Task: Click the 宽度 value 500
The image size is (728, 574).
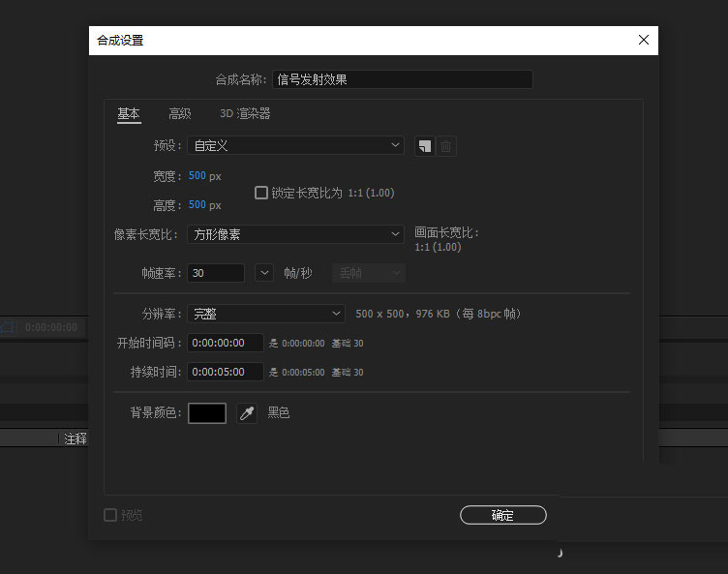Action: (x=197, y=176)
